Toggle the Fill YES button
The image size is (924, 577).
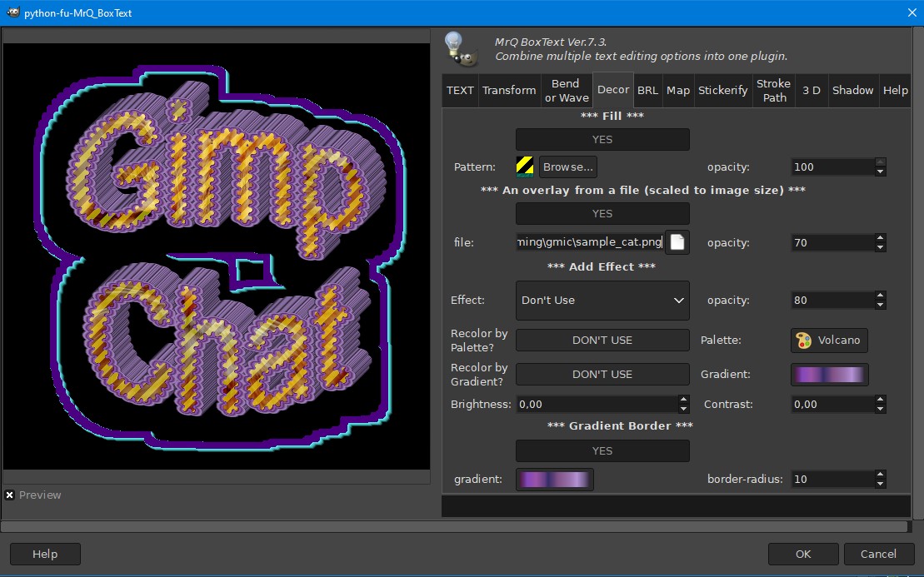602,140
